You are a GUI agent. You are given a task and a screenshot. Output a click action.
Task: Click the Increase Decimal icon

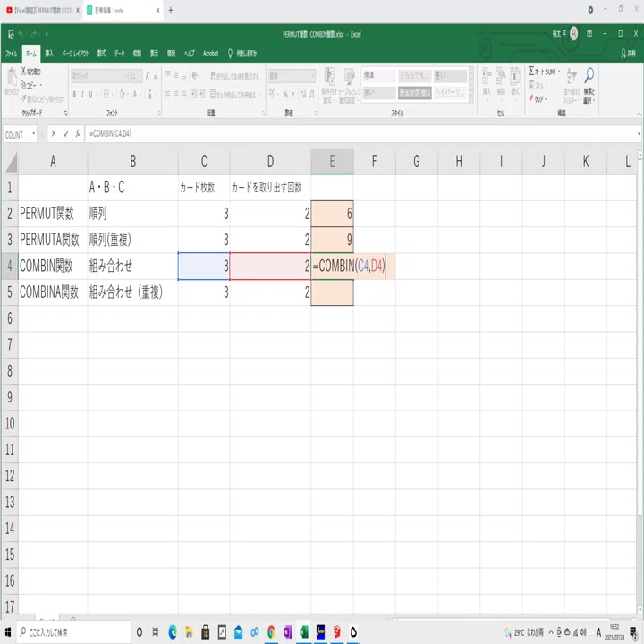pos(302,94)
